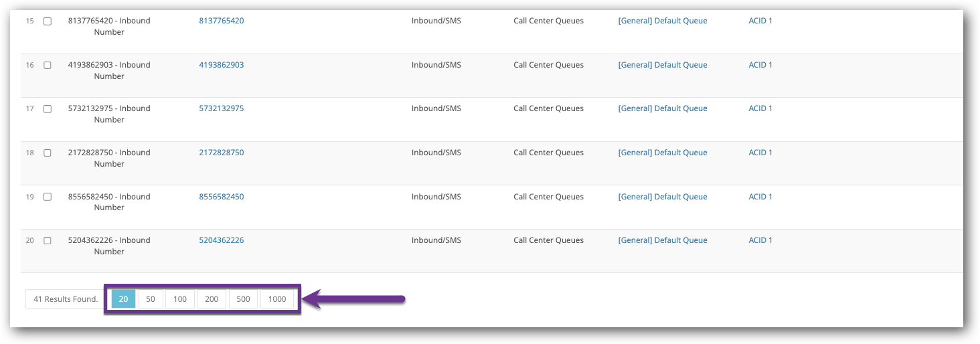
Task: Click 'Inbound/SMS' in row 17
Action: click(x=436, y=108)
